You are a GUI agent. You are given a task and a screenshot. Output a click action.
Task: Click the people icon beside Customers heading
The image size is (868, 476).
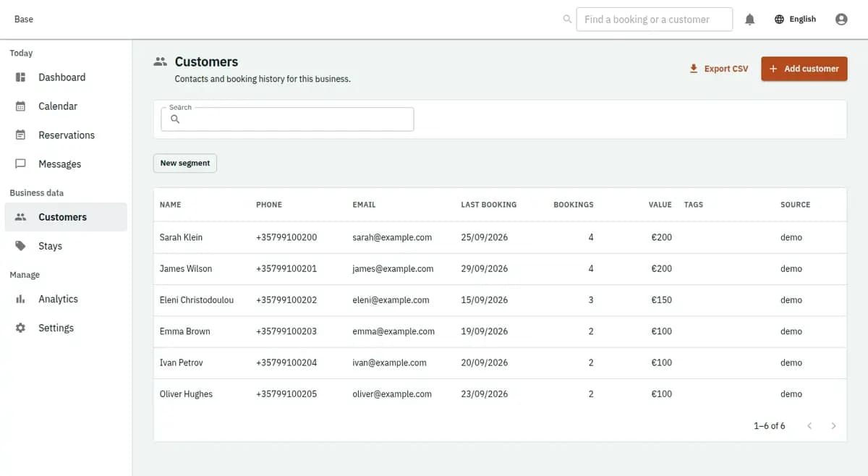point(161,62)
